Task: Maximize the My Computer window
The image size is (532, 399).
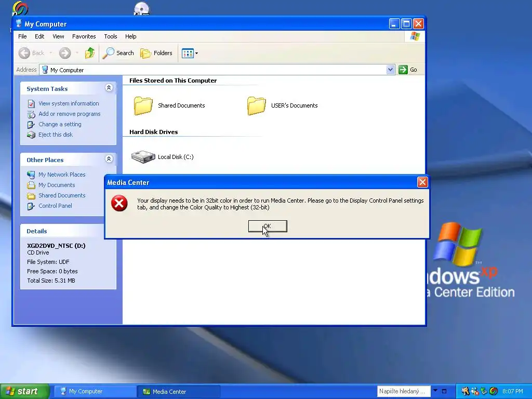Action: [x=406, y=24]
